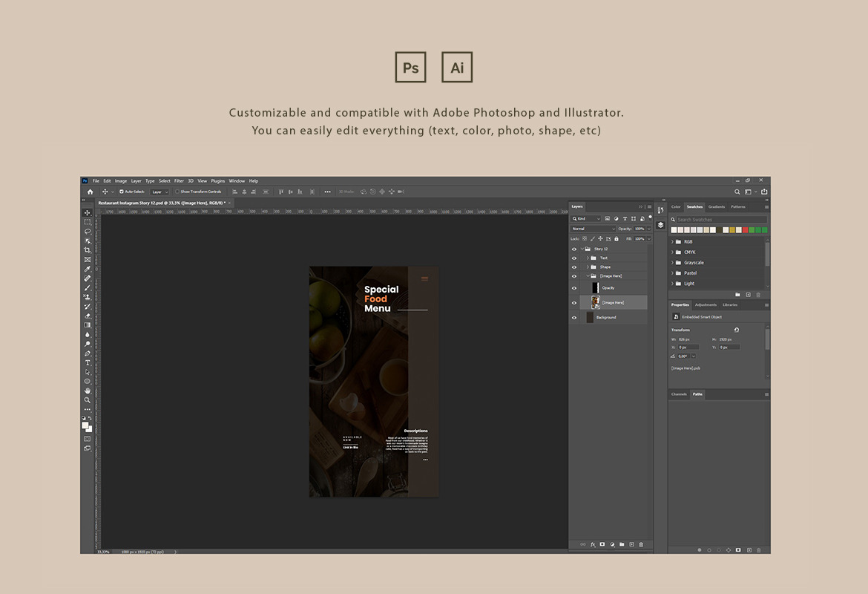Select the Pen tool
868x594 pixels.
[88, 353]
